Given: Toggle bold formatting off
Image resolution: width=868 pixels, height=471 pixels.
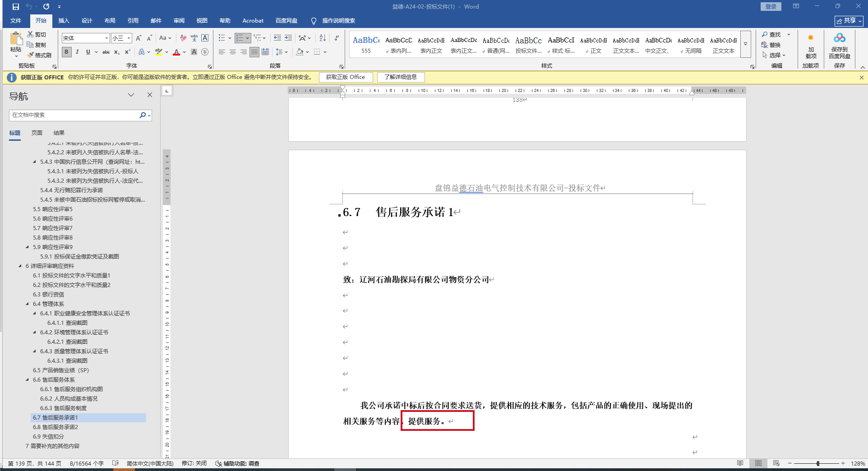Looking at the screenshot, I should click(67, 52).
